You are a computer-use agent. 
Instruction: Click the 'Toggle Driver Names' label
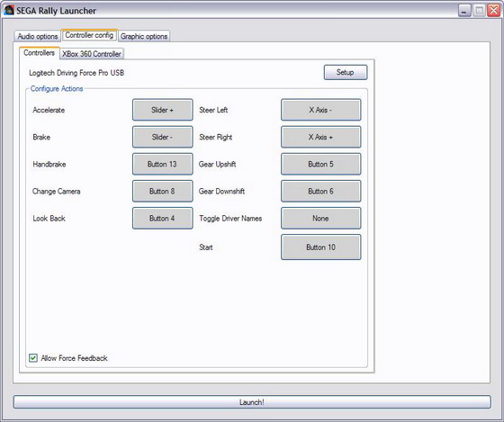click(x=230, y=219)
